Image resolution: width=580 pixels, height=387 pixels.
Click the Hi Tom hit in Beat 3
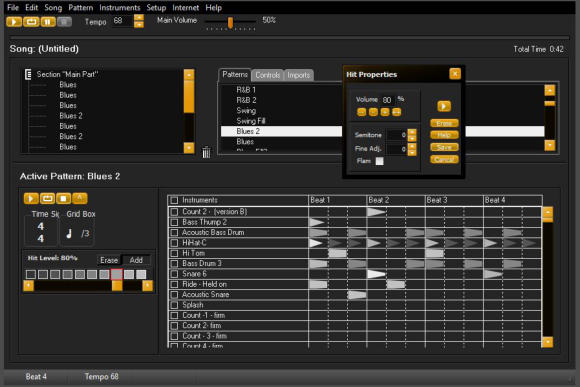point(435,253)
